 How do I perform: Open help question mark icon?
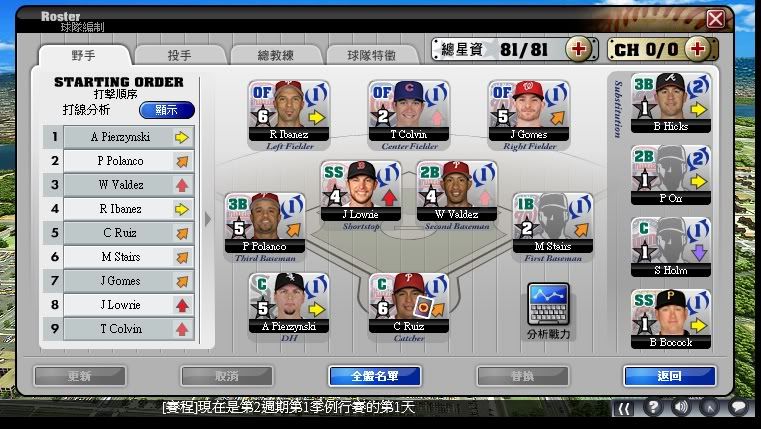(653, 407)
